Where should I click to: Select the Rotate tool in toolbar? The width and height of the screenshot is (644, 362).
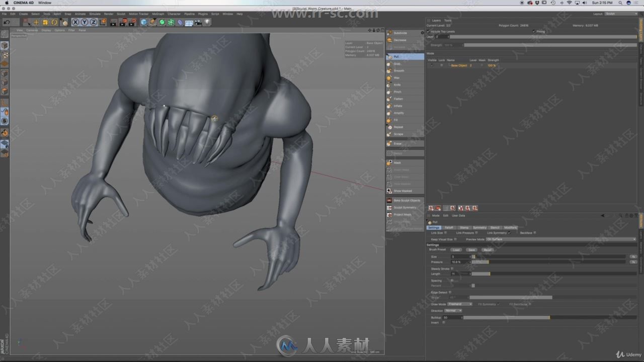coord(54,22)
